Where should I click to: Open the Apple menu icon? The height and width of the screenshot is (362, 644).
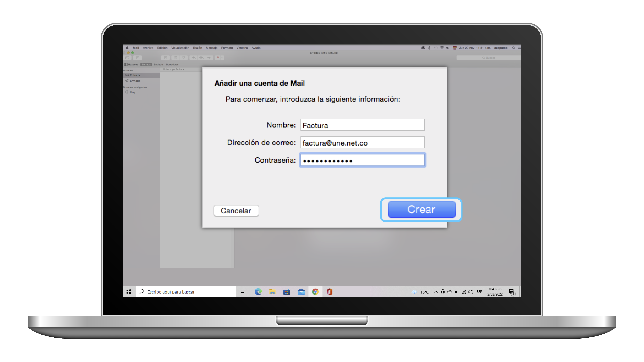(127, 48)
